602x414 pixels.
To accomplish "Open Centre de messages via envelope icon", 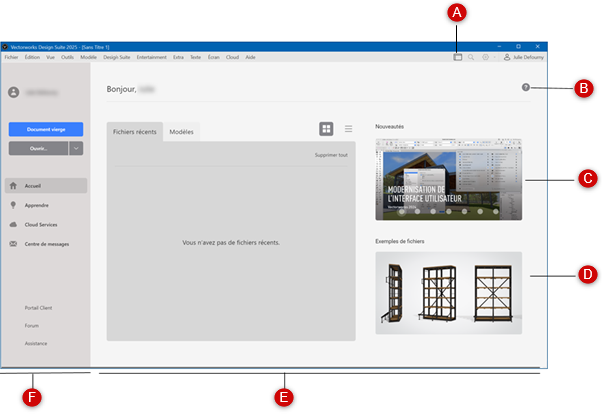I will [13, 244].
